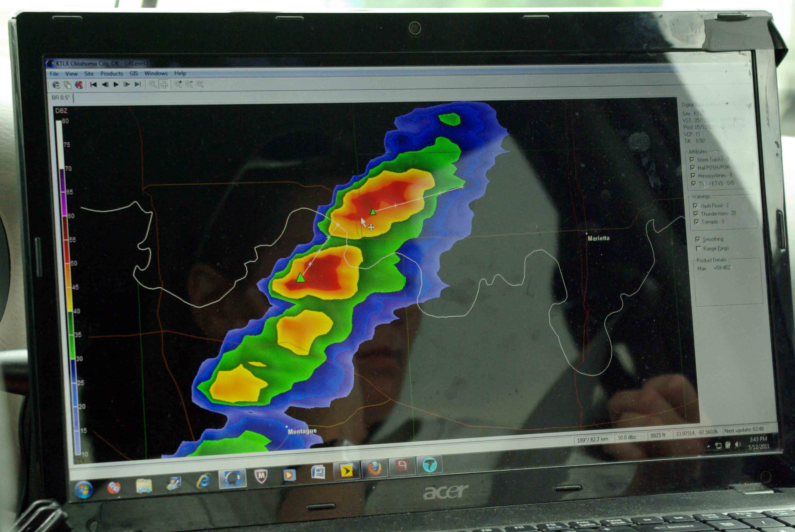Jump to the first radar frame
Image resolution: width=795 pixels, height=532 pixels.
(x=93, y=85)
